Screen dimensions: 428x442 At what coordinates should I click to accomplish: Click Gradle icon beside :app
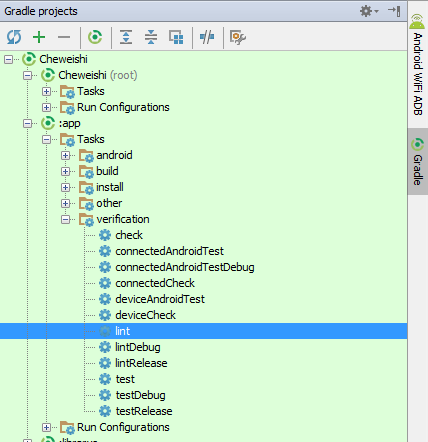(48, 123)
